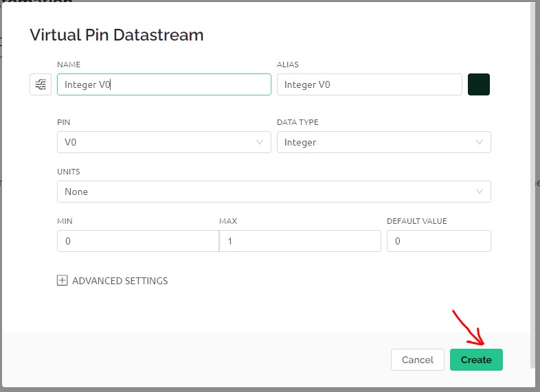Click the Create button
540x392 pixels.
coord(476,360)
